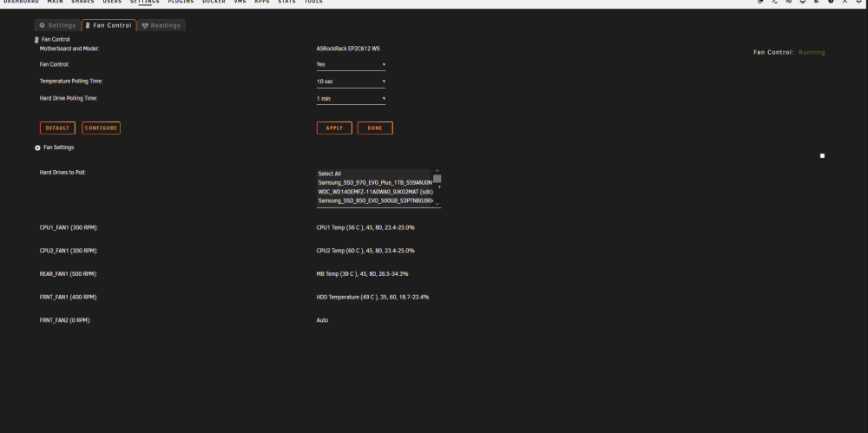Click the small white square near Fan Settings
Viewport: 868px width, 433px height.
pyautogui.click(x=822, y=156)
